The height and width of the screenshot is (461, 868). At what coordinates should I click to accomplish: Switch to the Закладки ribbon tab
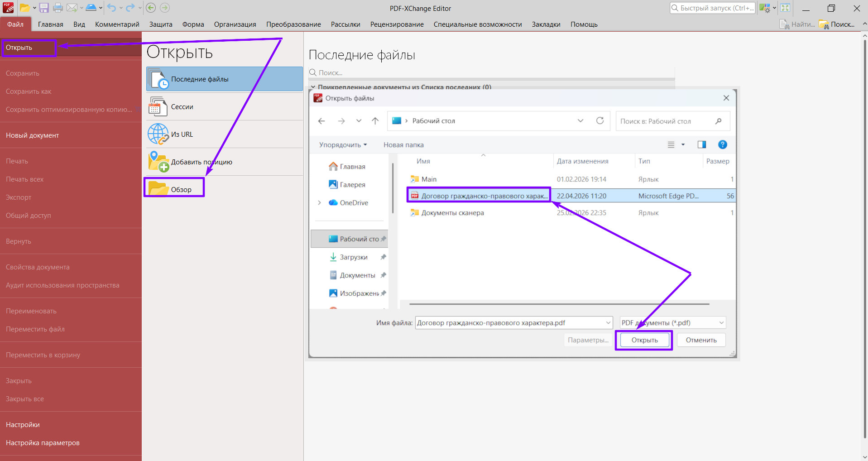546,24
